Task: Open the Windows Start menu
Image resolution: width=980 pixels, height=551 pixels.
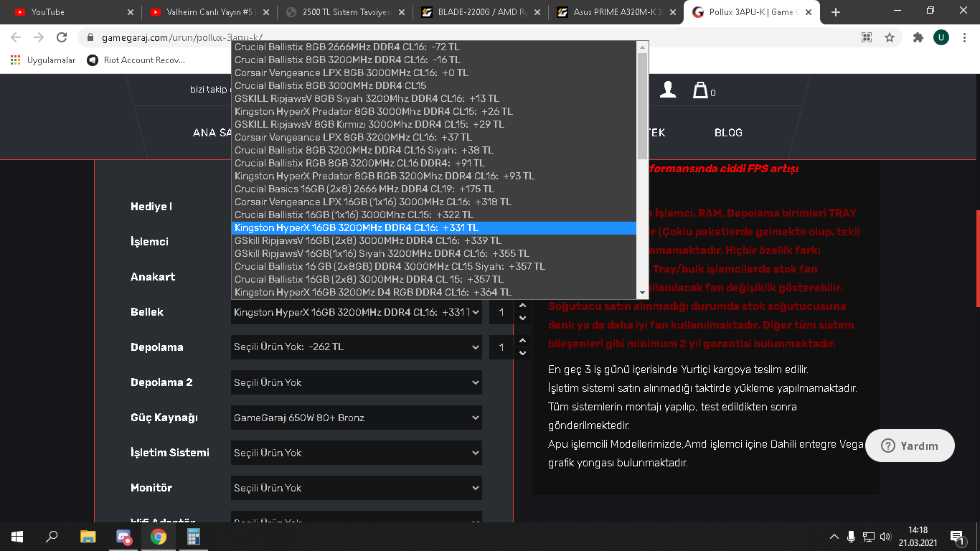Action: click(17, 537)
